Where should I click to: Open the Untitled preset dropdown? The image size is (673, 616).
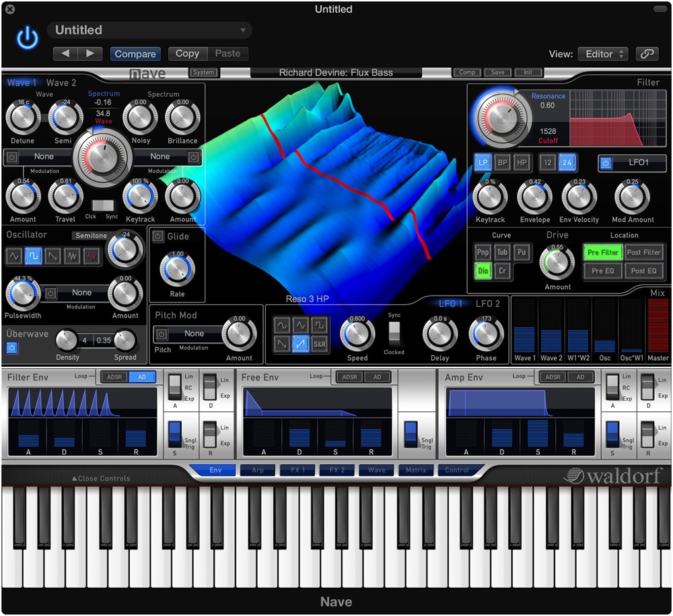[x=149, y=30]
